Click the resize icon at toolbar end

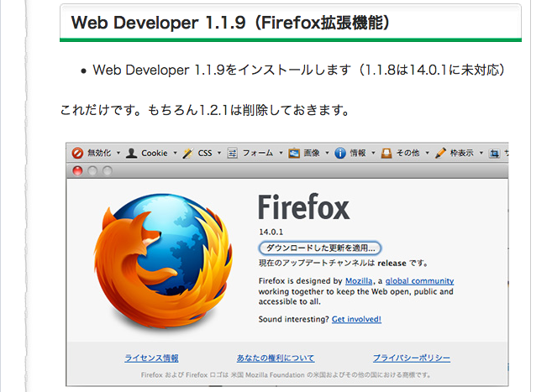click(494, 153)
